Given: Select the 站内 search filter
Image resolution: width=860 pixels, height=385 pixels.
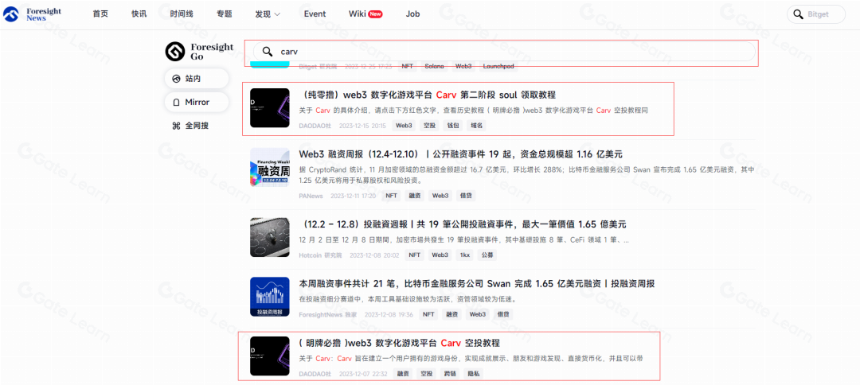Looking at the screenshot, I should pos(196,79).
